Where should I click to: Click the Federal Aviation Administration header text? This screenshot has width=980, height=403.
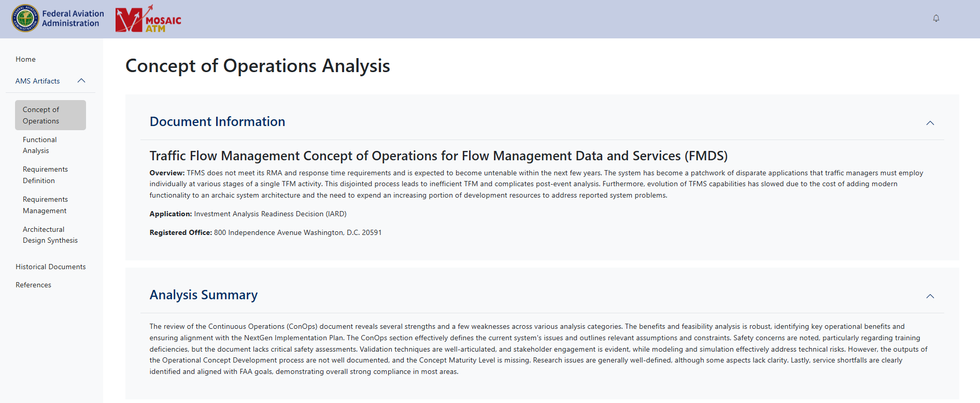(x=73, y=19)
